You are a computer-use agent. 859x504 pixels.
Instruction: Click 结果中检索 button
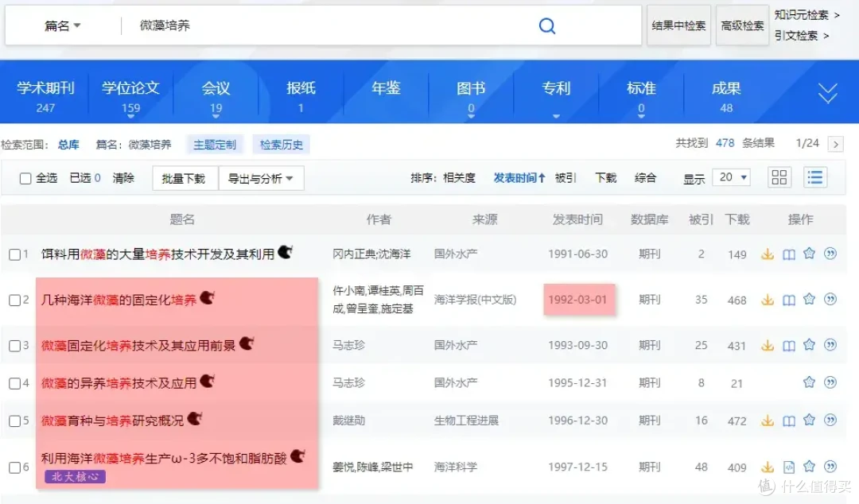[x=678, y=25]
